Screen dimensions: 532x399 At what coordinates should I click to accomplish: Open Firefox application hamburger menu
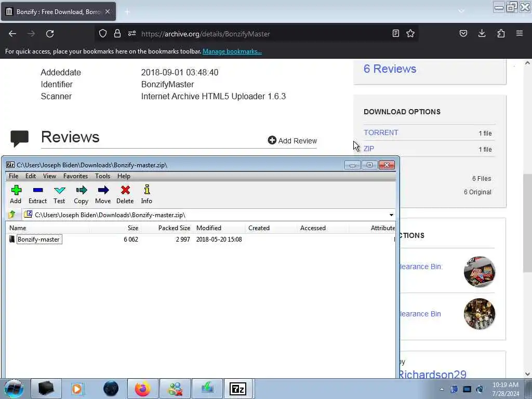pos(520,33)
